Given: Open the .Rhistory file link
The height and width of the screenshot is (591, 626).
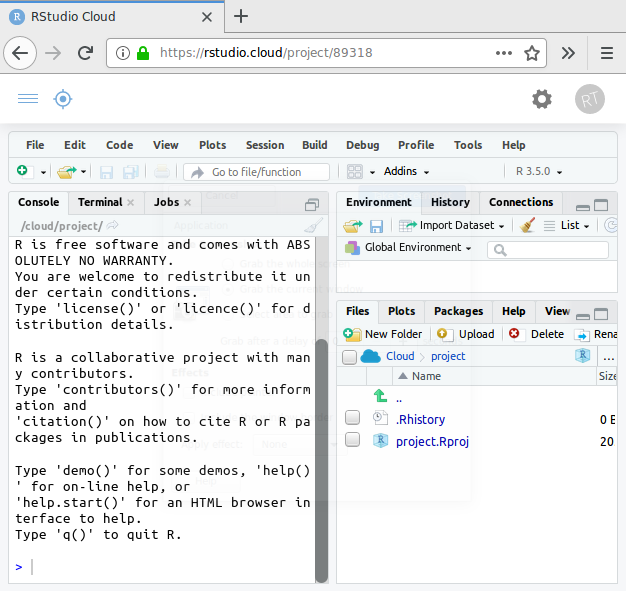Looking at the screenshot, I should (x=420, y=419).
